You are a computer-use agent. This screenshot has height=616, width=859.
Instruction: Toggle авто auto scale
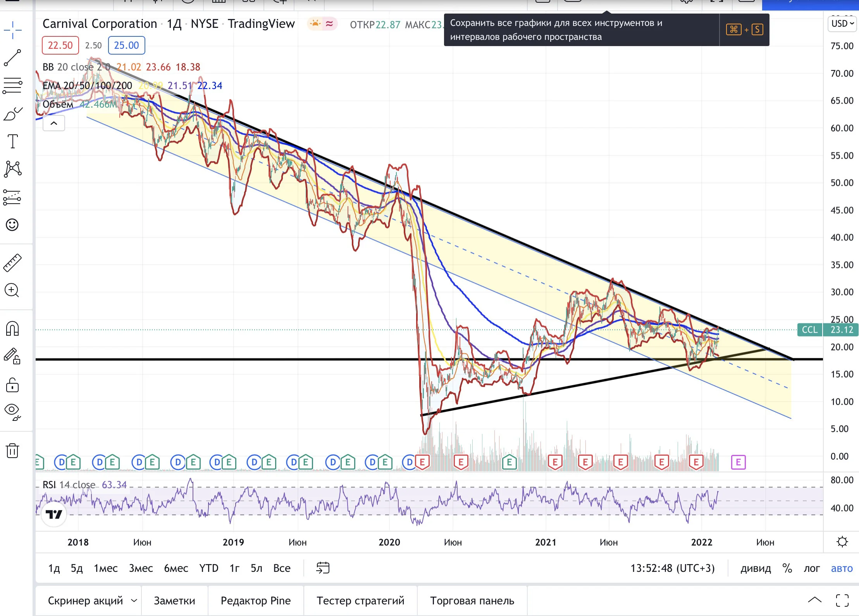pos(842,568)
